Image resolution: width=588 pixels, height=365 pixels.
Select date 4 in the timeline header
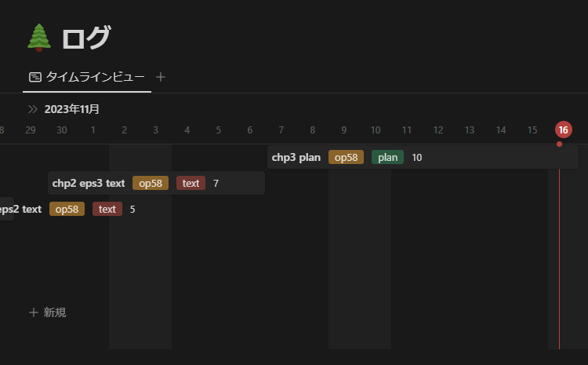point(187,130)
